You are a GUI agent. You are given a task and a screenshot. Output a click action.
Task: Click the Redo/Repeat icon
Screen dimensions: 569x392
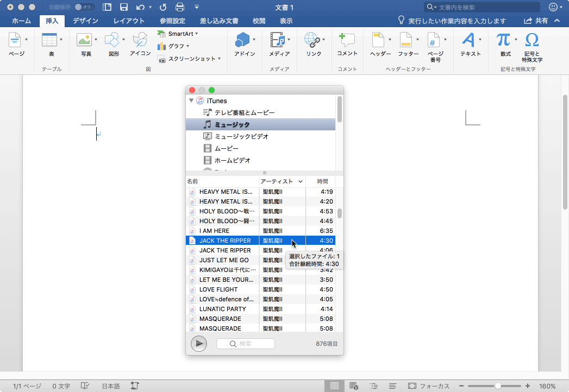coord(163,7)
